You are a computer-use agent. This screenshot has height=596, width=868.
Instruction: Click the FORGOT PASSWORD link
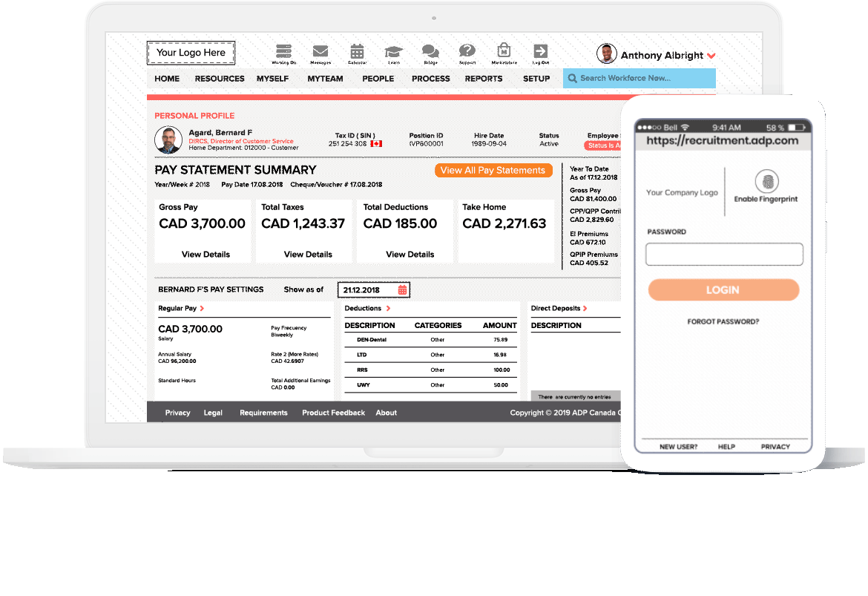(x=723, y=322)
